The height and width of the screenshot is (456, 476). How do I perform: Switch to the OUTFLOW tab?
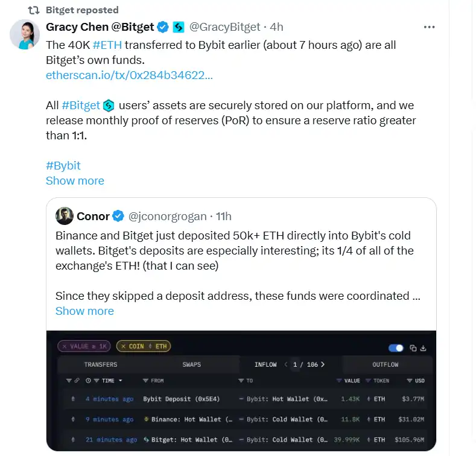[385, 364]
